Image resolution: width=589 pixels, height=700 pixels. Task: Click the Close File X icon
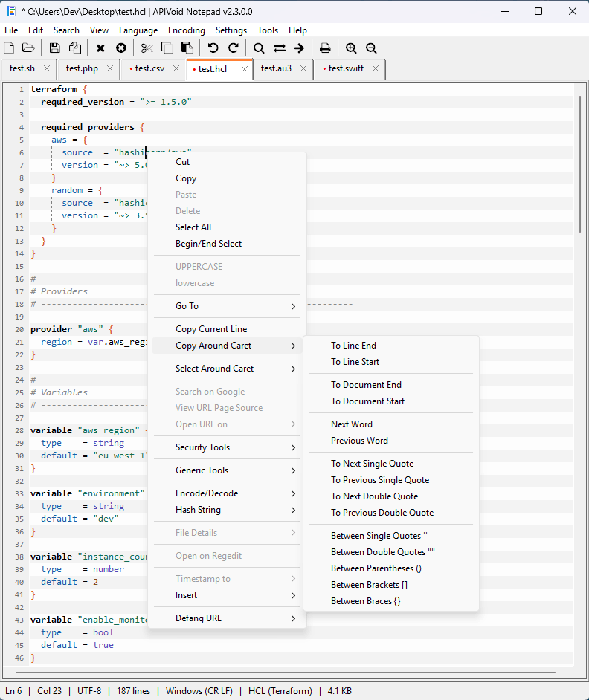[x=100, y=48]
